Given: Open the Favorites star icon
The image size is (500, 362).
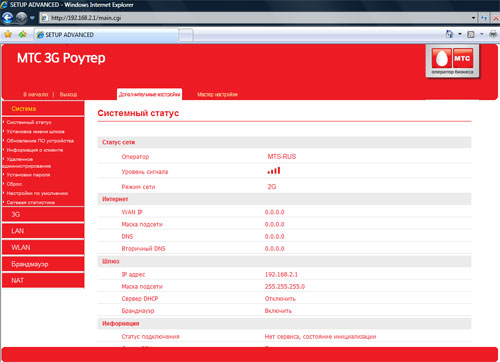Looking at the screenshot, I should click(x=8, y=34).
